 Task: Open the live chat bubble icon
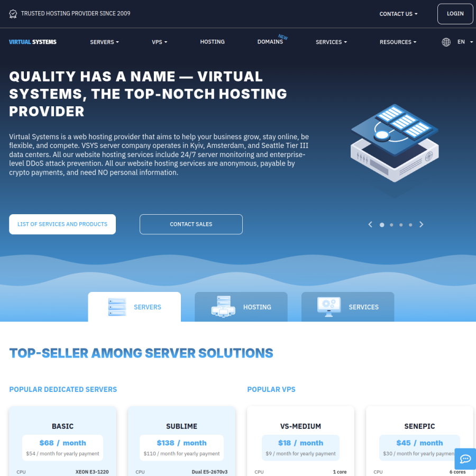[465, 459]
